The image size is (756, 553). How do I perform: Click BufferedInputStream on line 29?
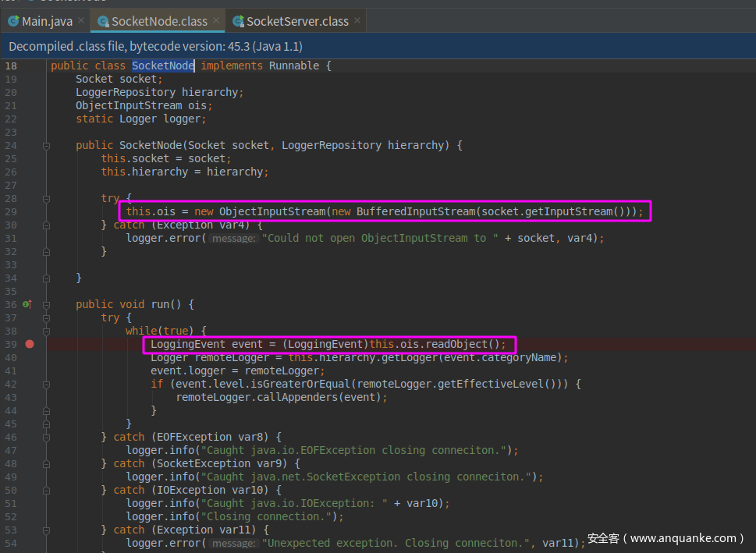416,211
